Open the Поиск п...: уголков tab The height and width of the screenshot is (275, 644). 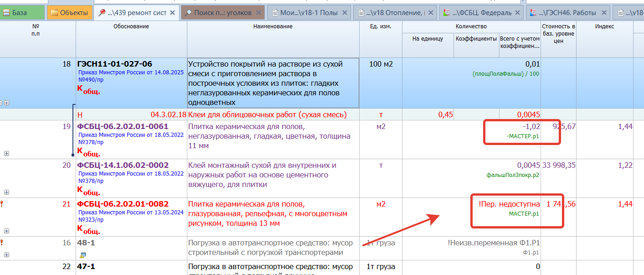(222, 13)
